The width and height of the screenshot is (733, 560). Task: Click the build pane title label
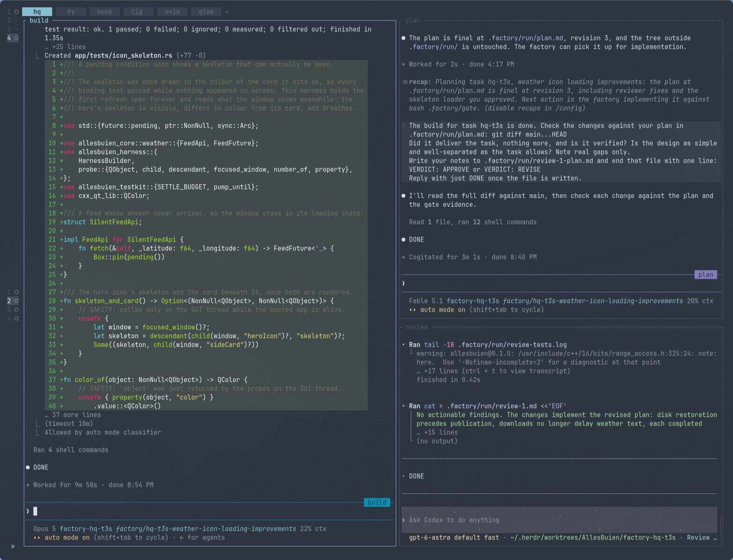[39, 20]
